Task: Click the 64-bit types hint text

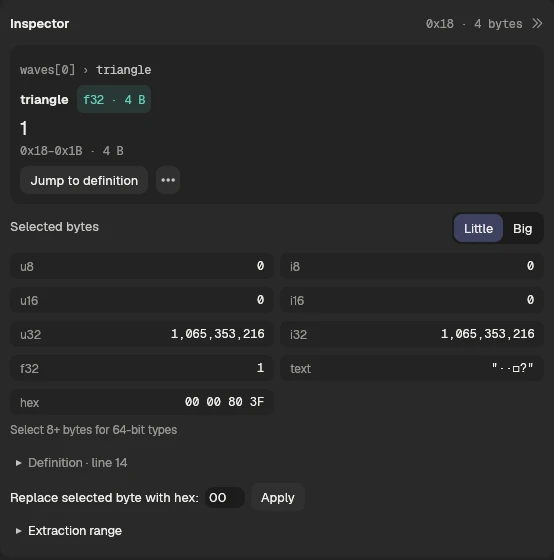Action: click(94, 430)
